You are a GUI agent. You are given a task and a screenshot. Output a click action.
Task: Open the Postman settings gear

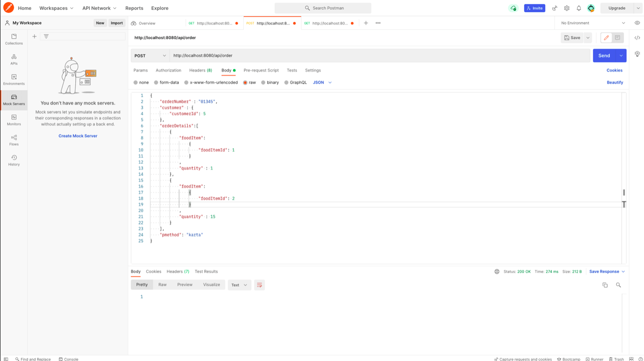[x=566, y=8]
